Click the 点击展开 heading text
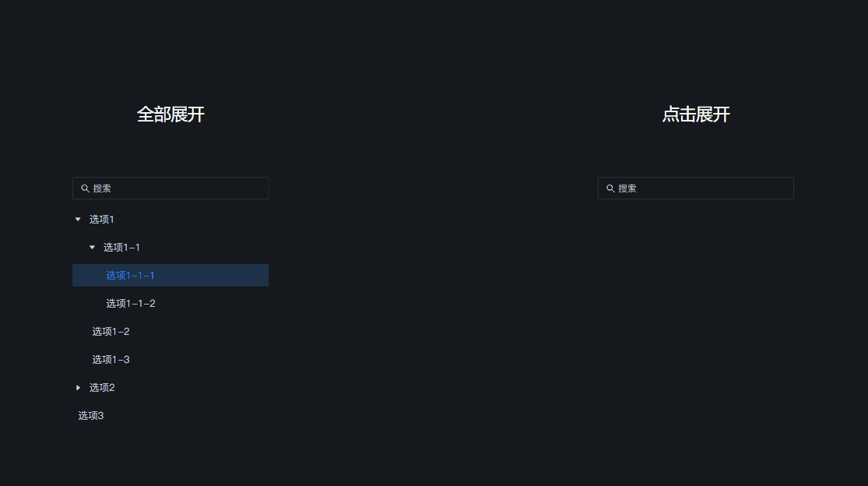Image resolution: width=868 pixels, height=486 pixels. (x=695, y=114)
